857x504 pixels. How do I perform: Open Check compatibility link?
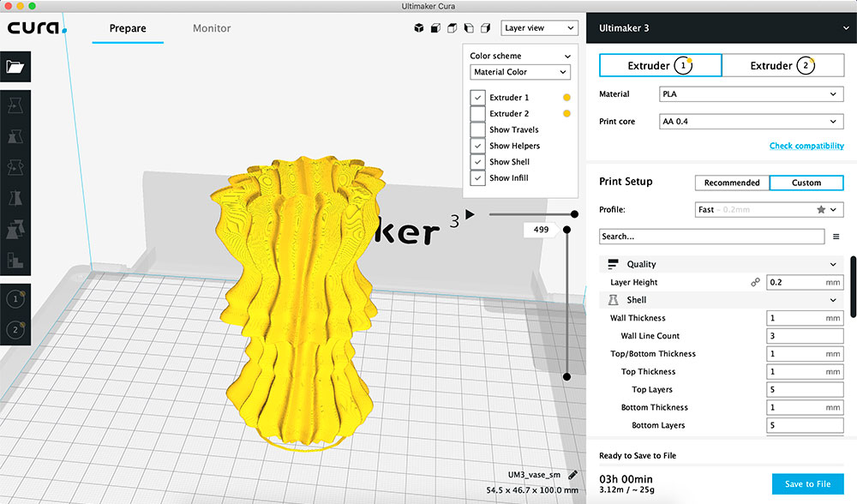tap(806, 146)
